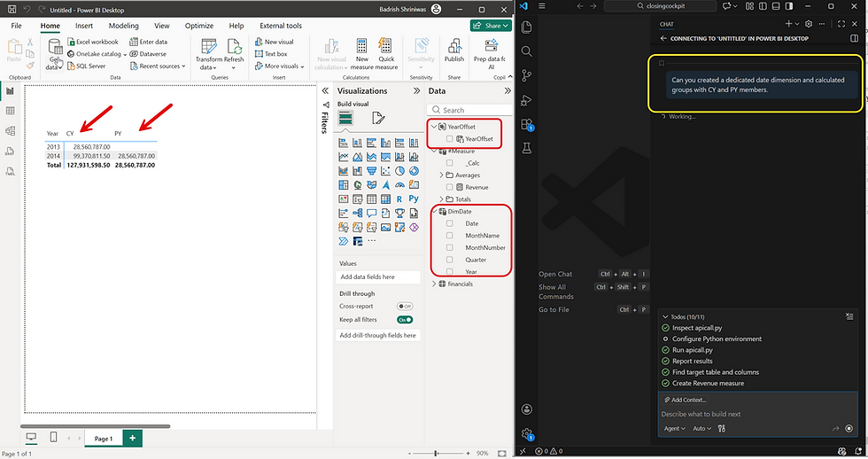Image resolution: width=868 pixels, height=459 pixels.
Task: Click Add Context button in chat
Action: click(x=685, y=400)
